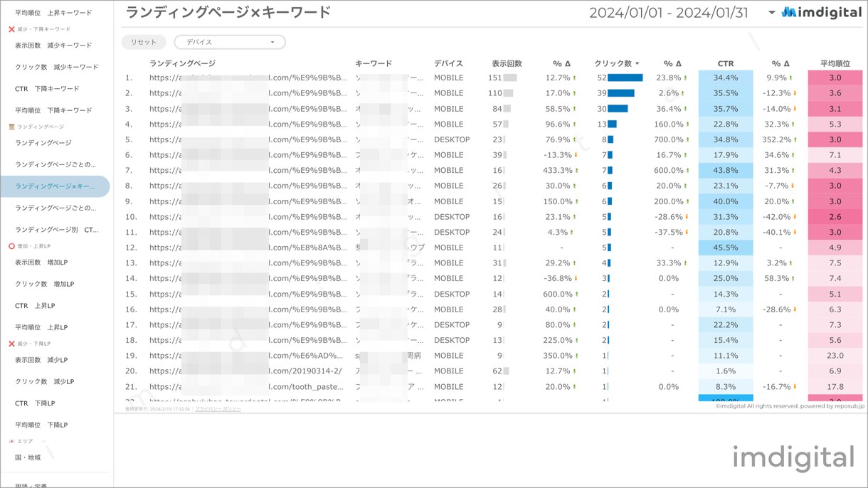Click the クリック数 bar in row 1
The image size is (868, 488).
tap(625, 78)
